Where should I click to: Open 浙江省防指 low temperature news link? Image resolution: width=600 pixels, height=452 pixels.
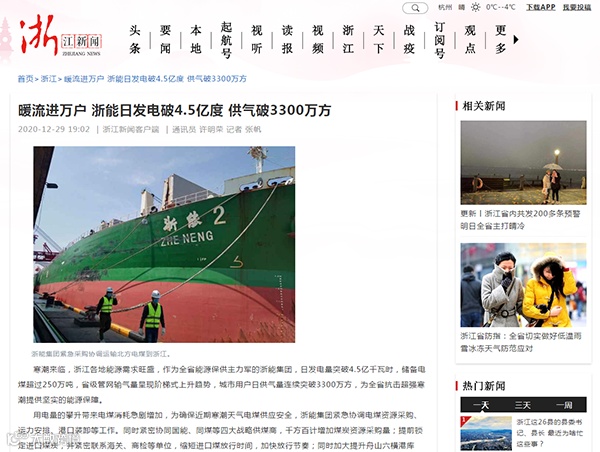[521, 342]
